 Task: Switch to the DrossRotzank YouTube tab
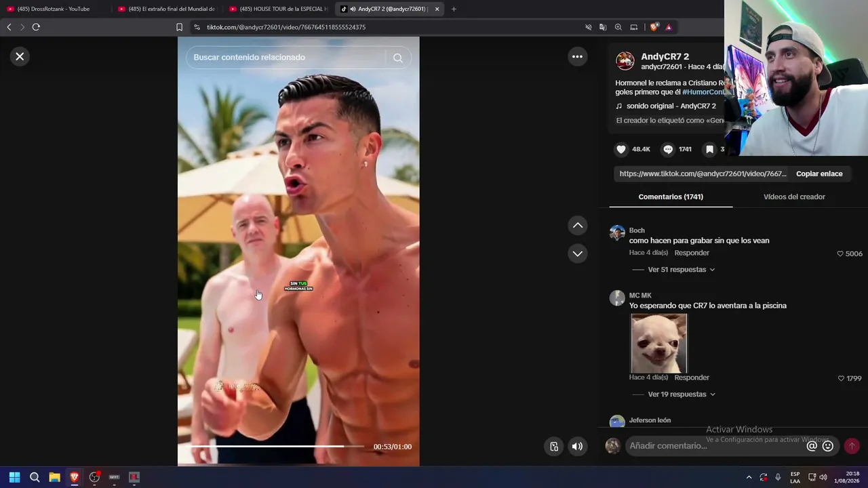54,9
